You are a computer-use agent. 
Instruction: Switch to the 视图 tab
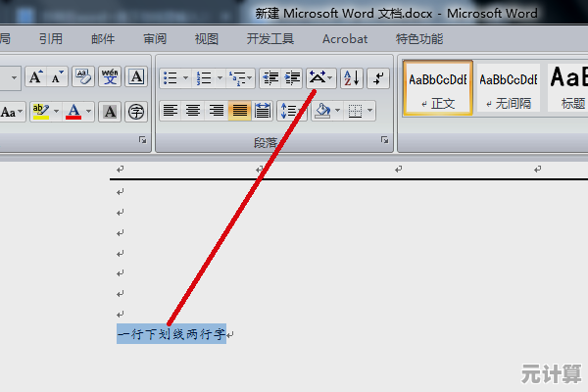tap(207, 39)
